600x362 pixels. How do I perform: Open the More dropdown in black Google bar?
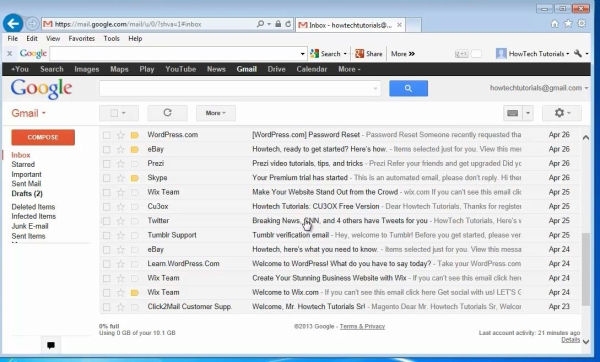(349, 69)
